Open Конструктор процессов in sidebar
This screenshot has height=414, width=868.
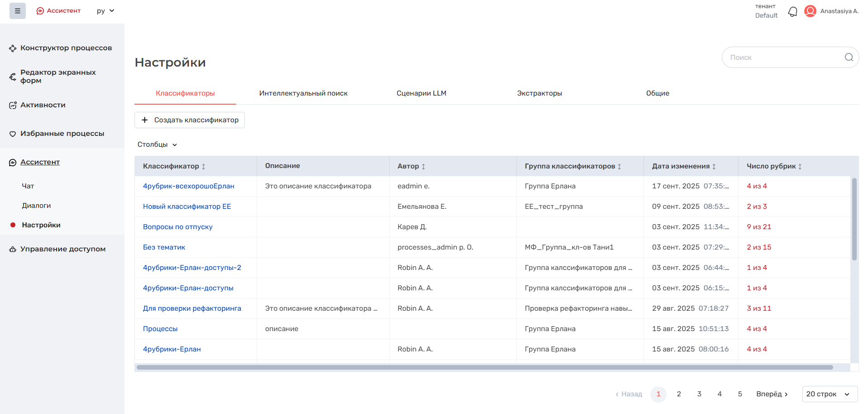tap(66, 48)
